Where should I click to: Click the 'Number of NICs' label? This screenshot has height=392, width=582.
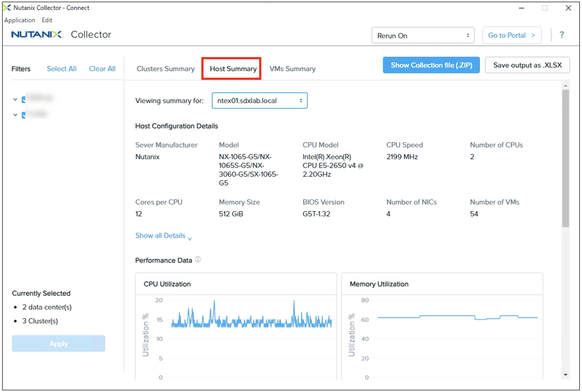click(x=411, y=202)
